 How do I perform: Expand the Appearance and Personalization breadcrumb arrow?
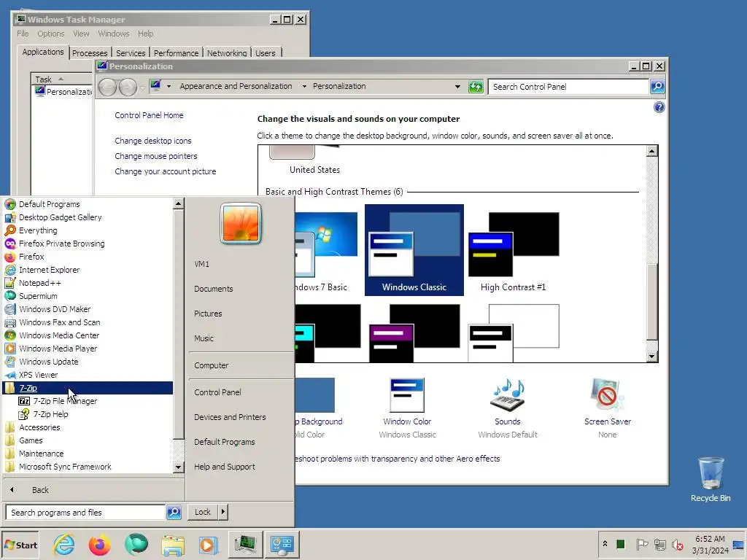[304, 86]
